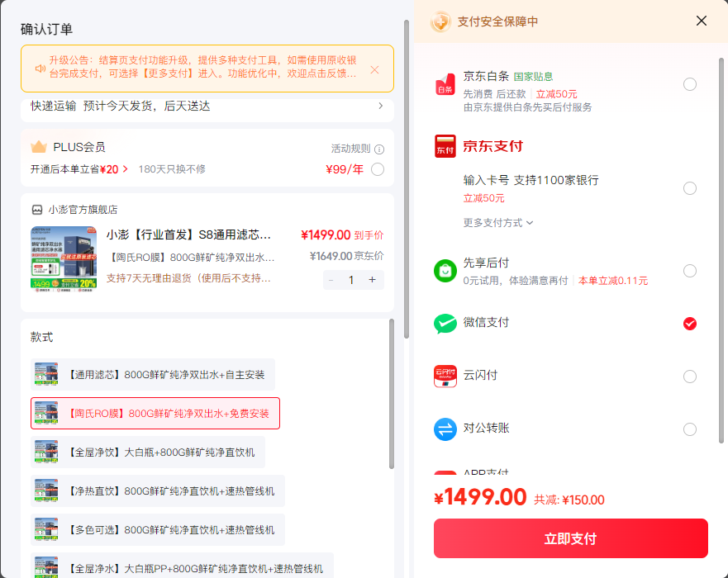The image size is (728, 578).
Task: Open the 活动规则 info icon
Action: pyautogui.click(x=379, y=149)
